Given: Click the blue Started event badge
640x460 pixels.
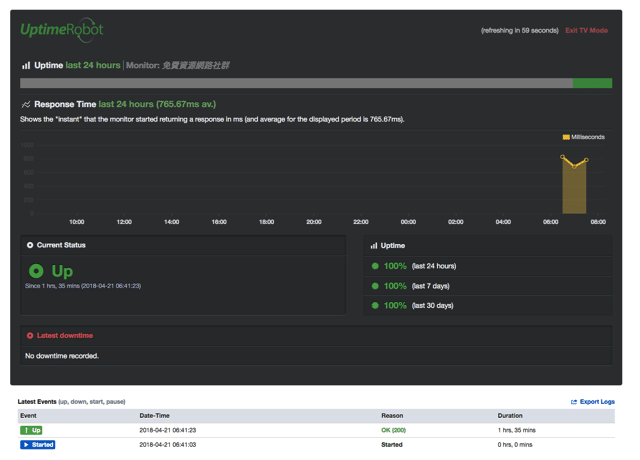Looking at the screenshot, I should click(38, 444).
